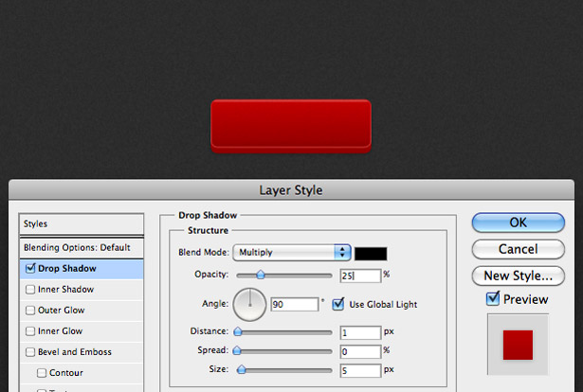This screenshot has height=392, width=583.
Task: Enable the Inner Shadow checkbox
Action: 30,290
